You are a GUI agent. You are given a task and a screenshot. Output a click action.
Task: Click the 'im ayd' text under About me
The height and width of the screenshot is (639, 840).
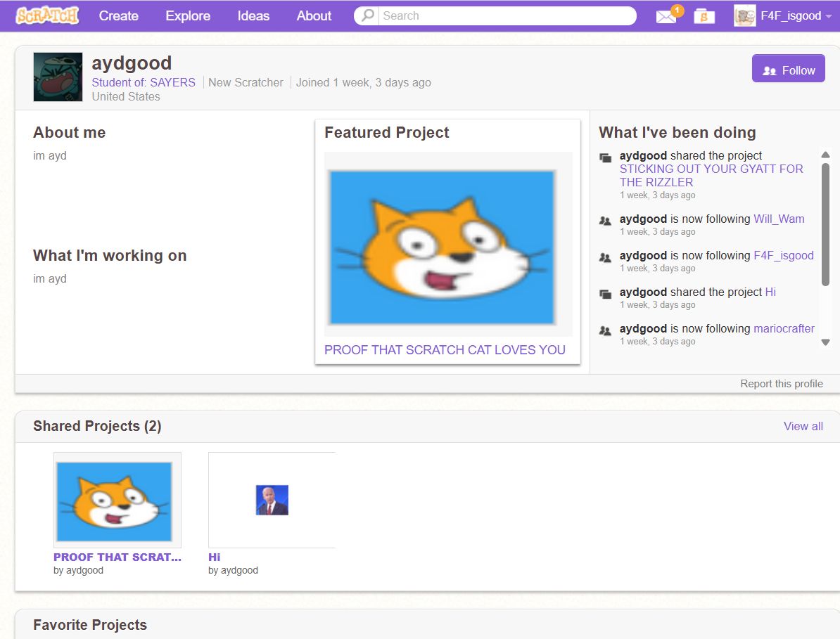(x=50, y=156)
